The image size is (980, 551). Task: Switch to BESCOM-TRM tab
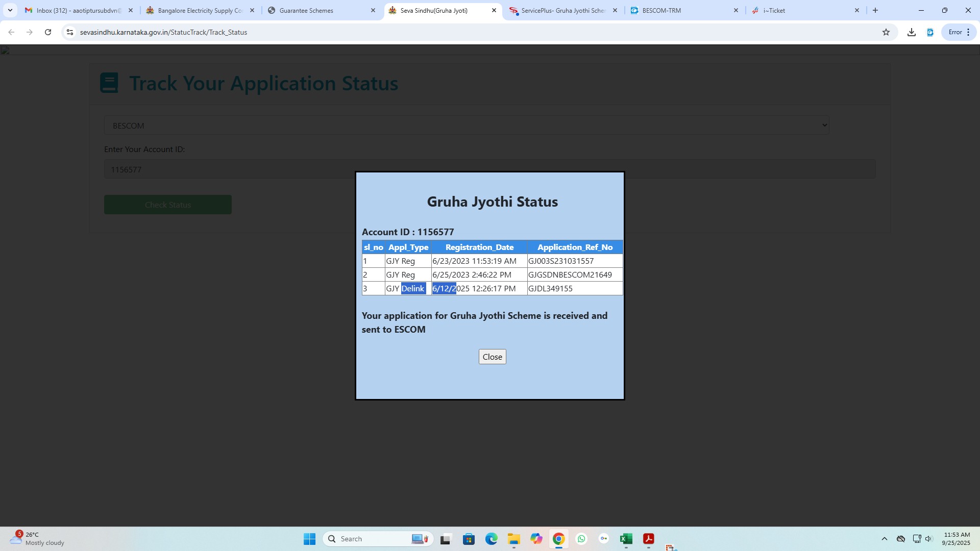tap(661, 10)
